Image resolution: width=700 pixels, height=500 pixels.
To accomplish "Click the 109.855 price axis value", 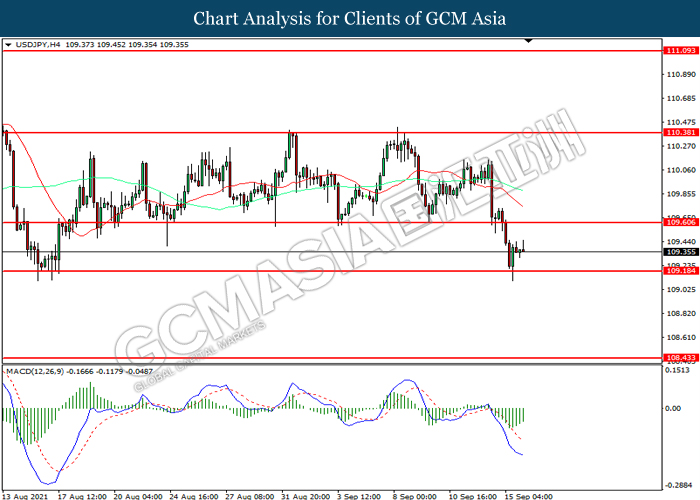I will [681, 194].
